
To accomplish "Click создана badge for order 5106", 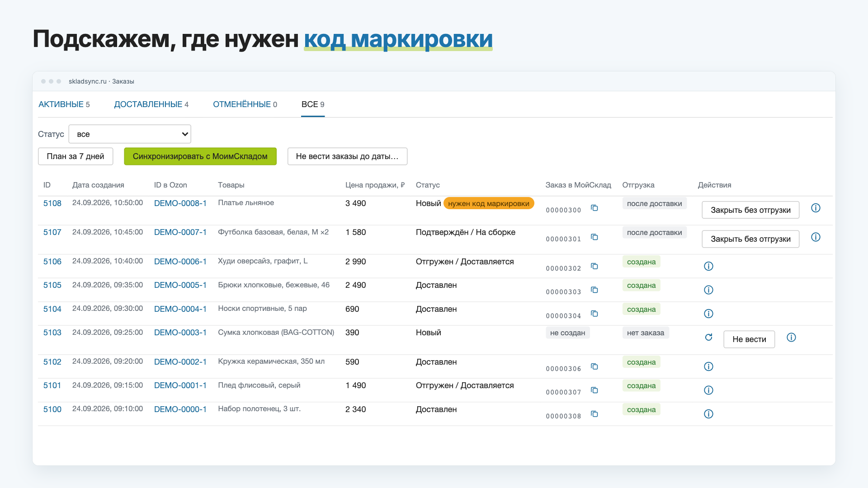I will [x=641, y=262].
